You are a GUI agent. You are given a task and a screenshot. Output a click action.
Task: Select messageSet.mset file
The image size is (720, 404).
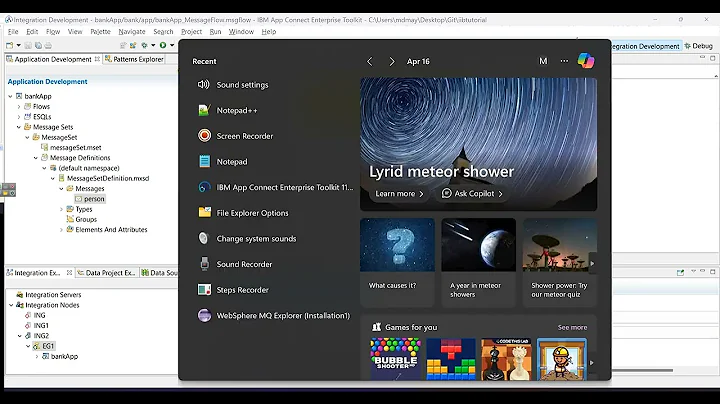[x=71, y=147]
